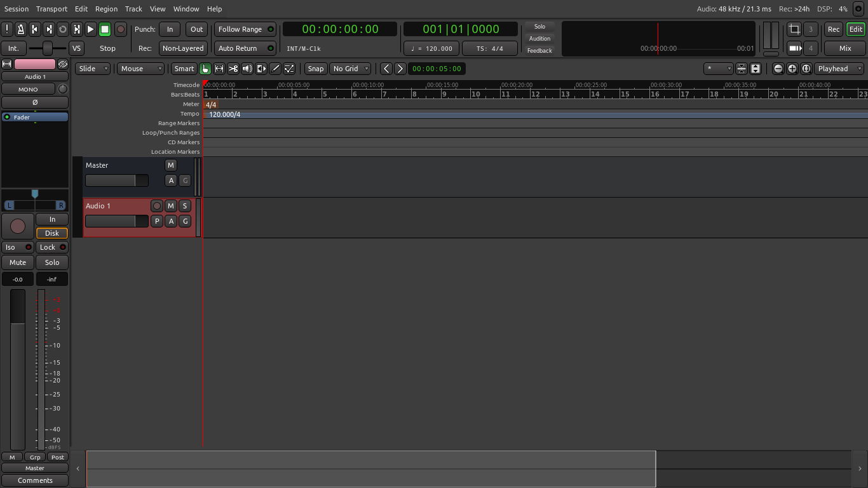Toggle Punch In
This screenshot has width=868, height=488.
coord(170,29)
